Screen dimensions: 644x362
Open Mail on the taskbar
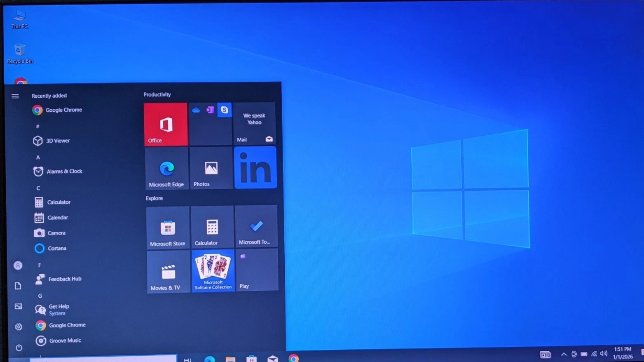pos(272,359)
